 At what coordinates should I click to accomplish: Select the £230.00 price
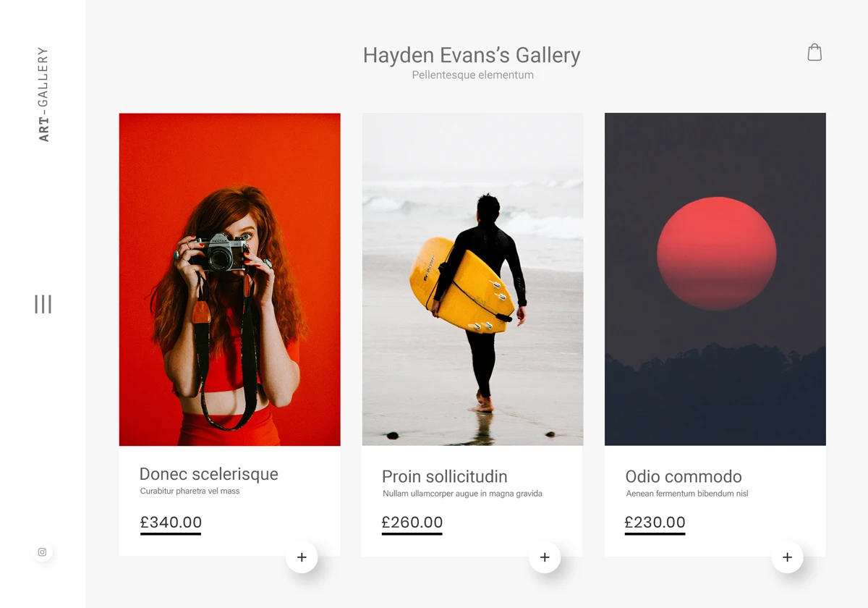[x=655, y=523]
